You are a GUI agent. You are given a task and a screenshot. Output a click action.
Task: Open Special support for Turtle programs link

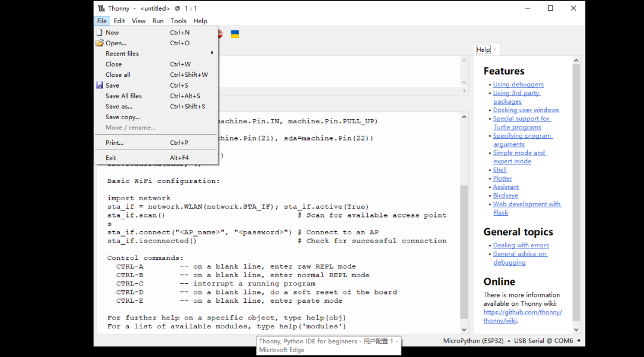pyautogui.click(x=522, y=123)
